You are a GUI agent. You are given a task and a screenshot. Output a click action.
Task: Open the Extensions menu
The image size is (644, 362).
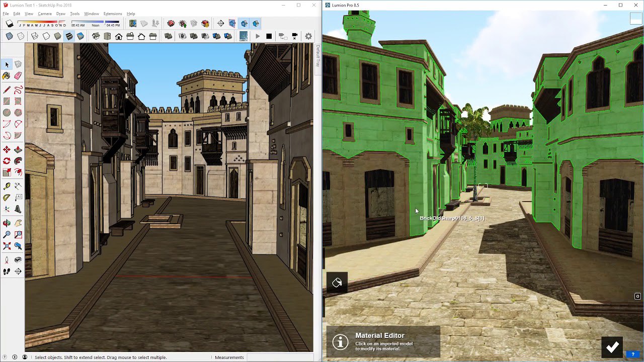(x=113, y=14)
